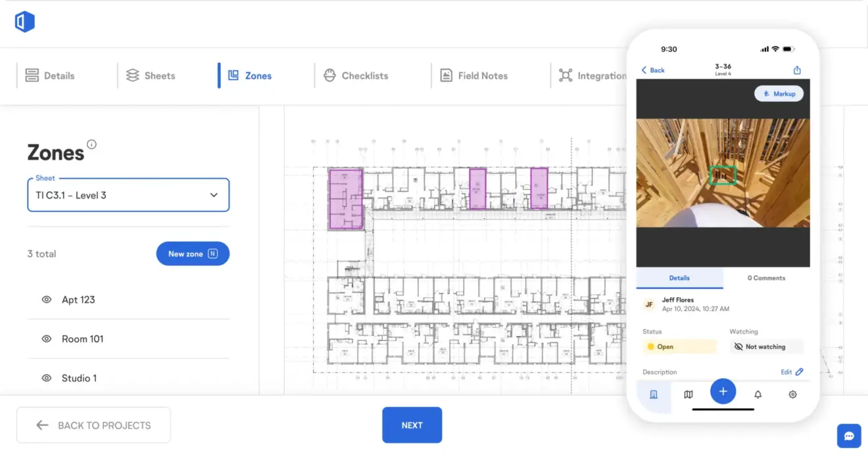The image size is (868, 454).
Task: Open the Field Notes tab
Action: pos(473,76)
